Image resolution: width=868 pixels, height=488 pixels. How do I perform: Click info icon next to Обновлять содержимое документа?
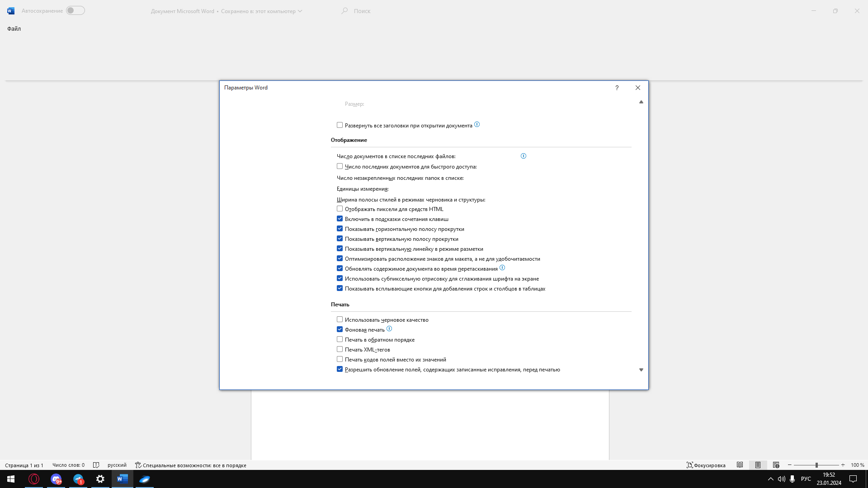pyautogui.click(x=502, y=267)
